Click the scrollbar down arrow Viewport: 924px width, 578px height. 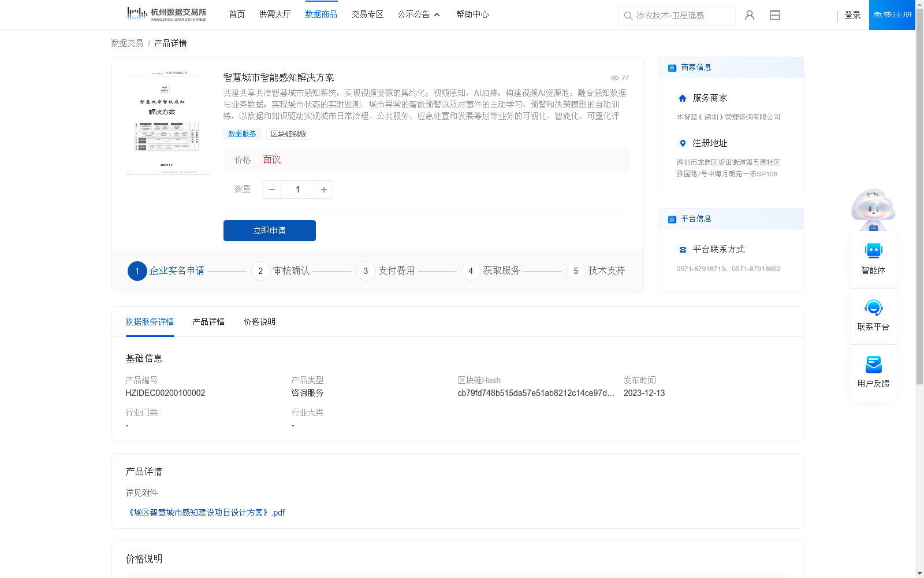(919, 573)
